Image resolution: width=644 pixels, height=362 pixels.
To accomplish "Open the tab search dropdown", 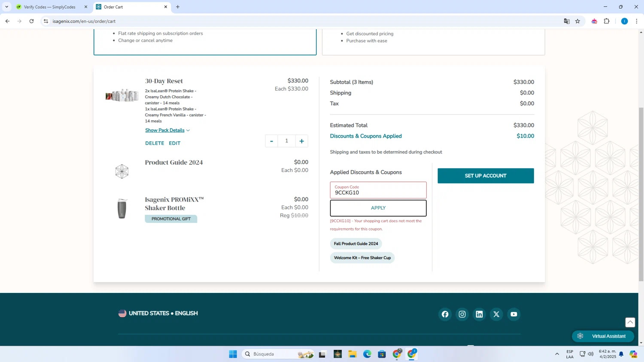I will point(6,7).
